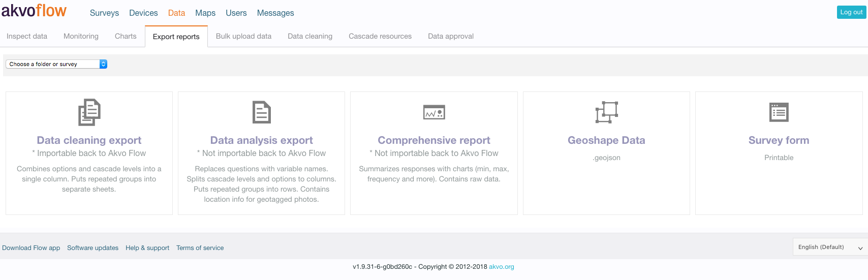
Task: Click the Data analysis export description paragraph
Action: (262, 184)
